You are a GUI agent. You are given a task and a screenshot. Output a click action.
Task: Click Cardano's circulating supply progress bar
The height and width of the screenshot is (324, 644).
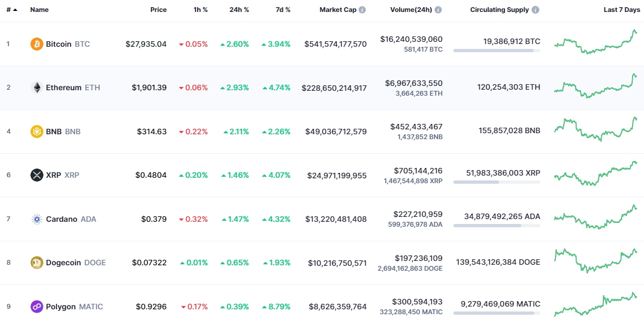tap(496, 226)
